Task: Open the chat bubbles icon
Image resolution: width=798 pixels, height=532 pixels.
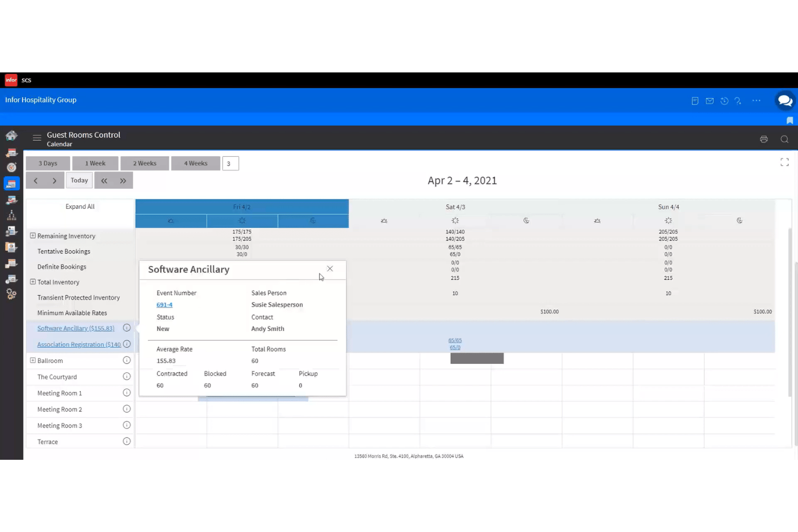Action: click(785, 101)
